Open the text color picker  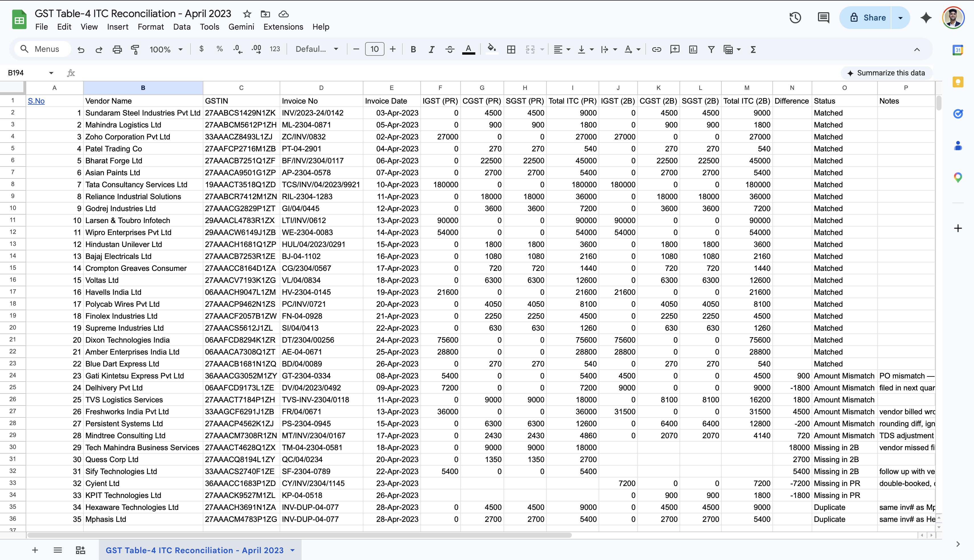click(x=468, y=49)
